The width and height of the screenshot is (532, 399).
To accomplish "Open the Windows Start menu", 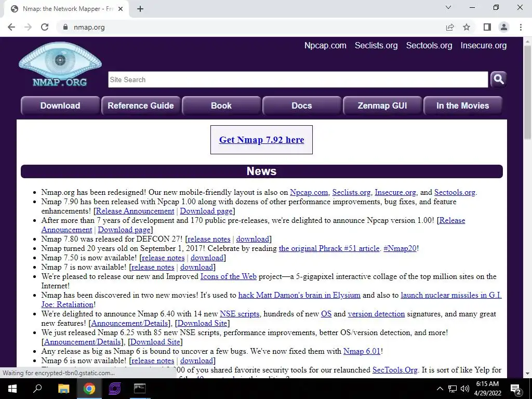I will pos(12,389).
